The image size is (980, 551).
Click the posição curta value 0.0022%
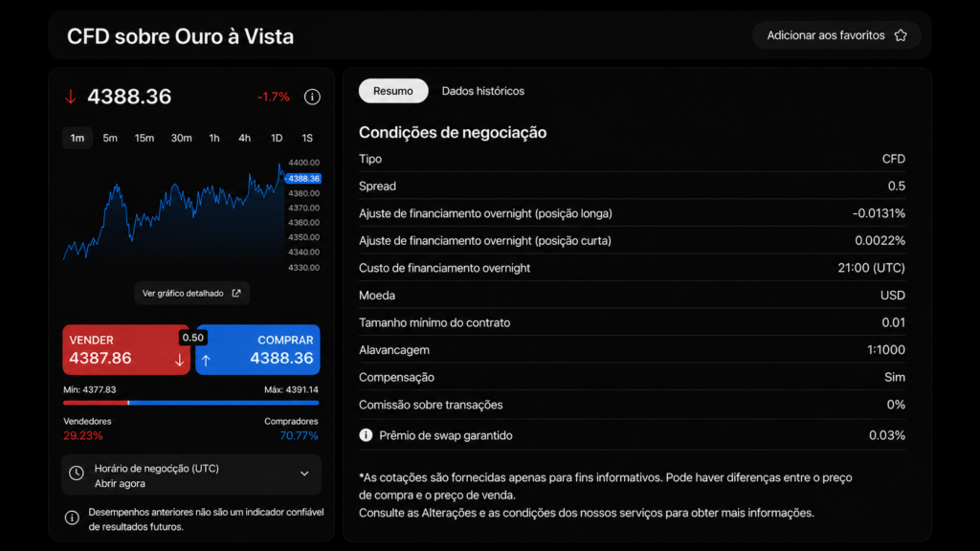880,240
